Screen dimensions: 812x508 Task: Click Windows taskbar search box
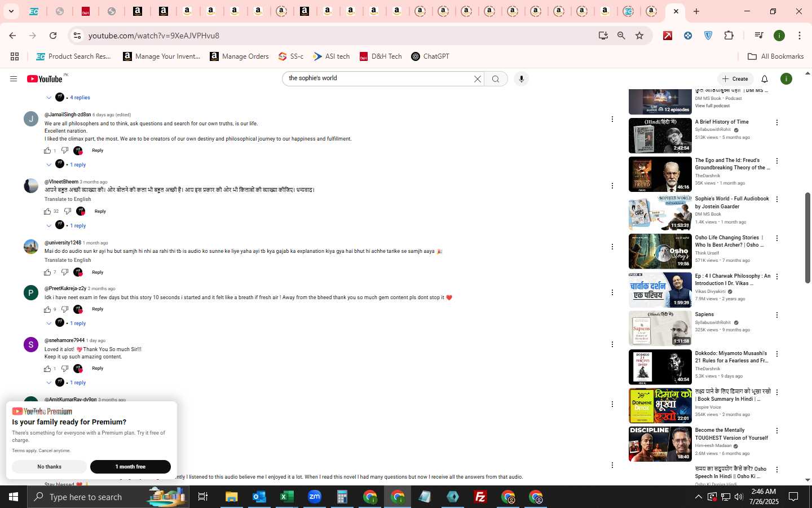pos(107,497)
